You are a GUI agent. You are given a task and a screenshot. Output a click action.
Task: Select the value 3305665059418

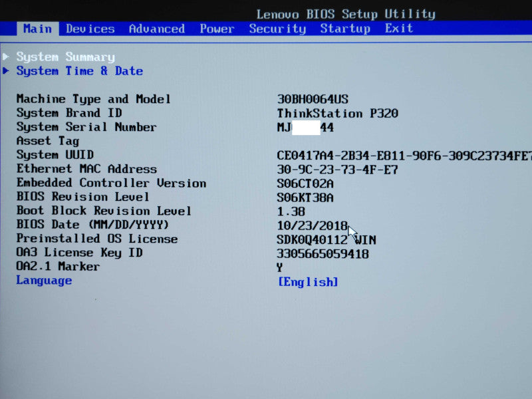tap(323, 253)
